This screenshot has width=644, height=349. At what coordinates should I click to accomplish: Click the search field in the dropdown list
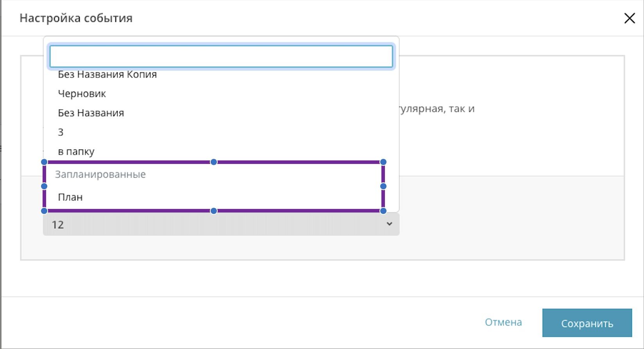coord(221,56)
